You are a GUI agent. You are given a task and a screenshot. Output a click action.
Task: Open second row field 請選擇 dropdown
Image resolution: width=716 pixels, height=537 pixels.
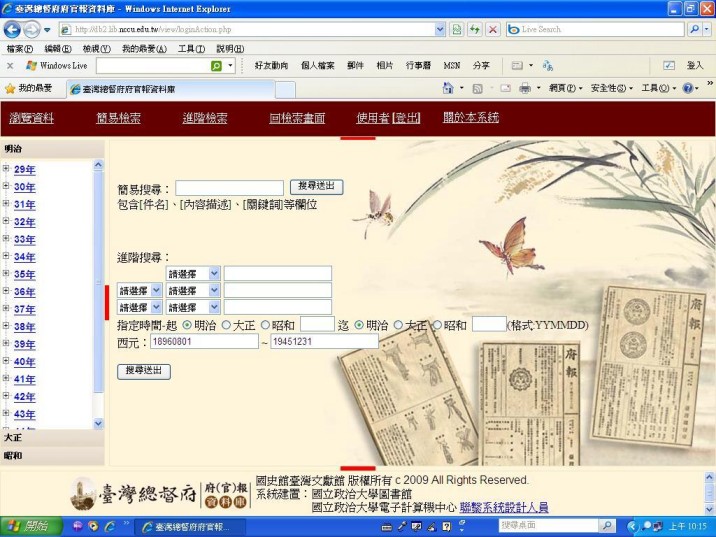tap(193, 290)
